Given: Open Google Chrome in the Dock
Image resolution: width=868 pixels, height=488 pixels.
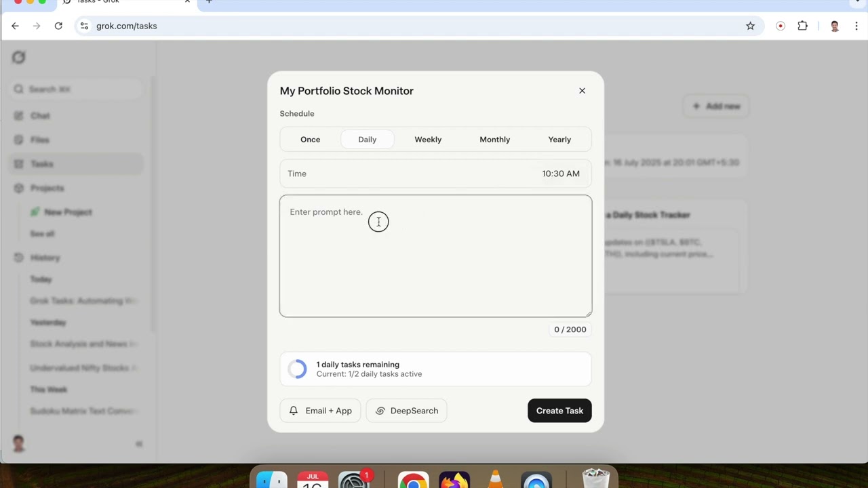Looking at the screenshot, I should pyautogui.click(x=413, y=480).
